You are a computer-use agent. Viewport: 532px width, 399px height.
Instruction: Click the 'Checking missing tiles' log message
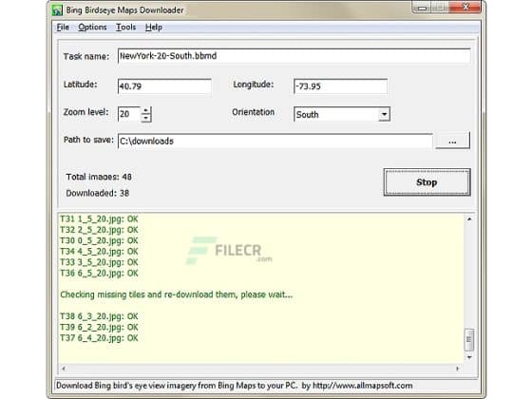click(x=176, y=294)
